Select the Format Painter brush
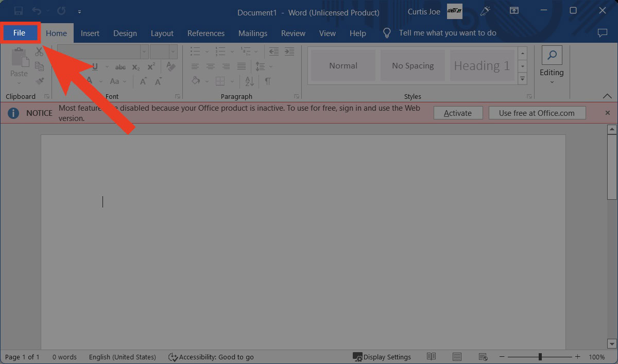 coord(39,81)
